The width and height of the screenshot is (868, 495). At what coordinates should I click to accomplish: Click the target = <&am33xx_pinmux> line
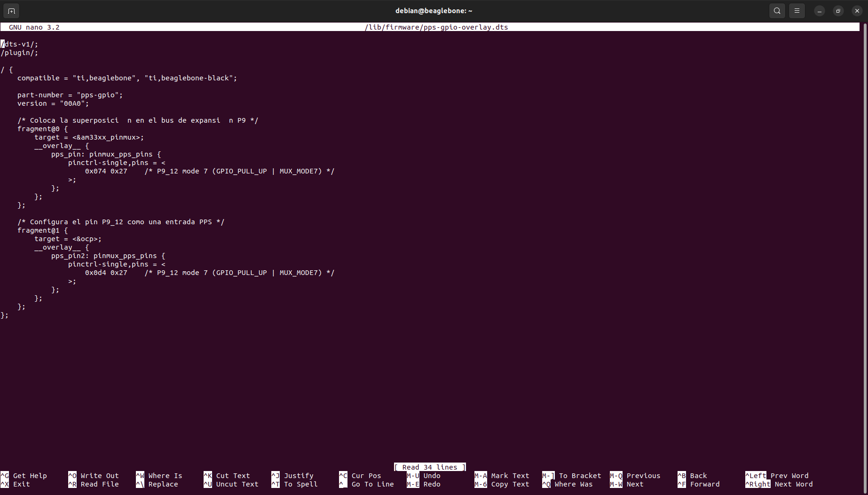click(89, 137)
